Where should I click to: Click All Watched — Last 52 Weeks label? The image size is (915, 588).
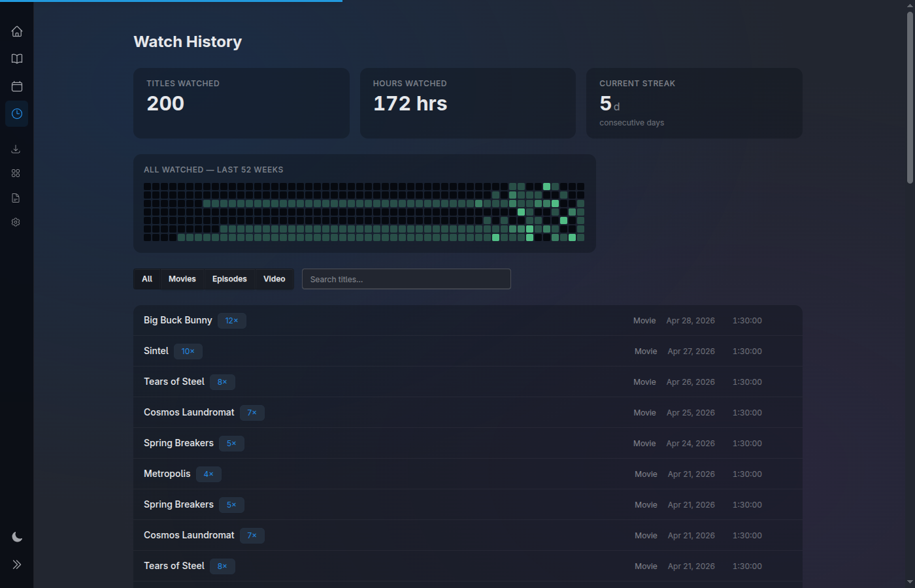(x=214, y=170)
